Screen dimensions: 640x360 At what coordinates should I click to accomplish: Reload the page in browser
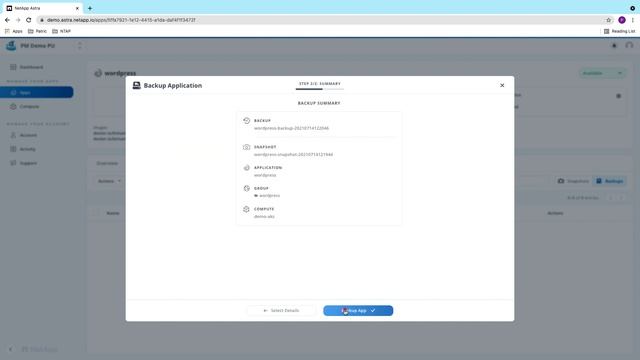(29, 20)
